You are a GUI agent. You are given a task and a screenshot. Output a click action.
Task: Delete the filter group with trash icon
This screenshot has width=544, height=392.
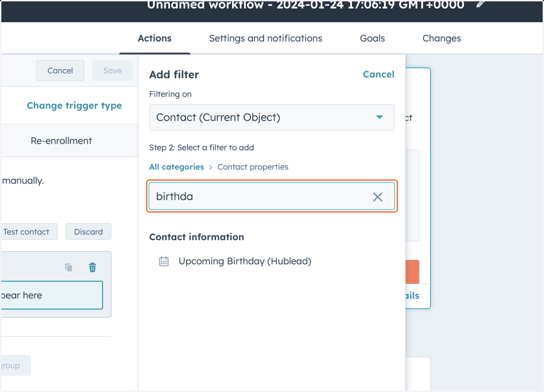coord(92,267)
